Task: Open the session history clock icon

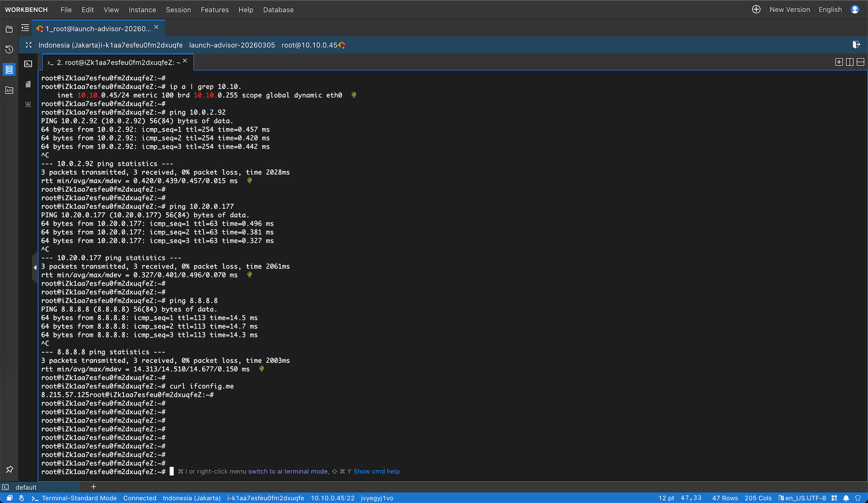Action: [9, 49]
